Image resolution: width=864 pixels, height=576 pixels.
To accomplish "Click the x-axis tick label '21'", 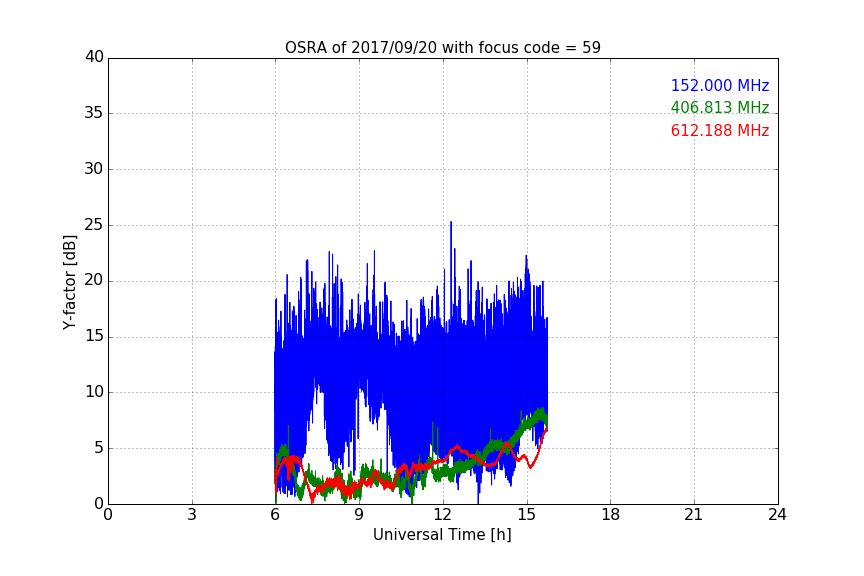I will tap(694, 515).
